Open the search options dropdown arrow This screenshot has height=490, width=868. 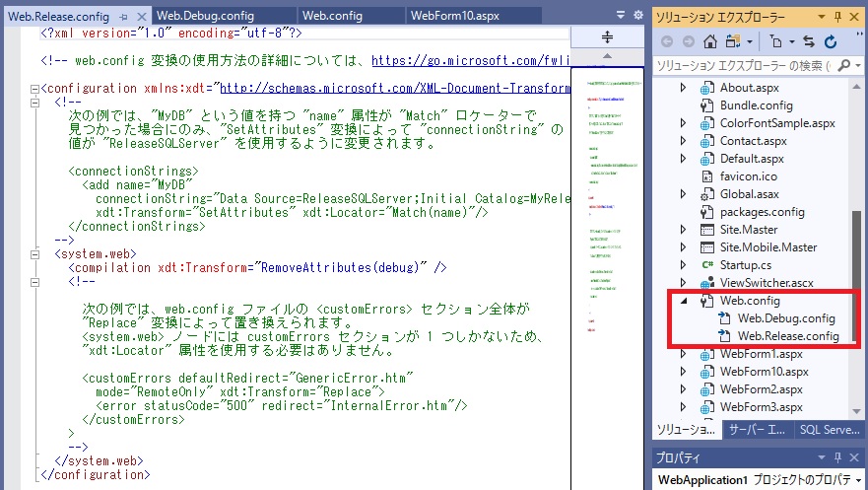click(x=858, y=66)
